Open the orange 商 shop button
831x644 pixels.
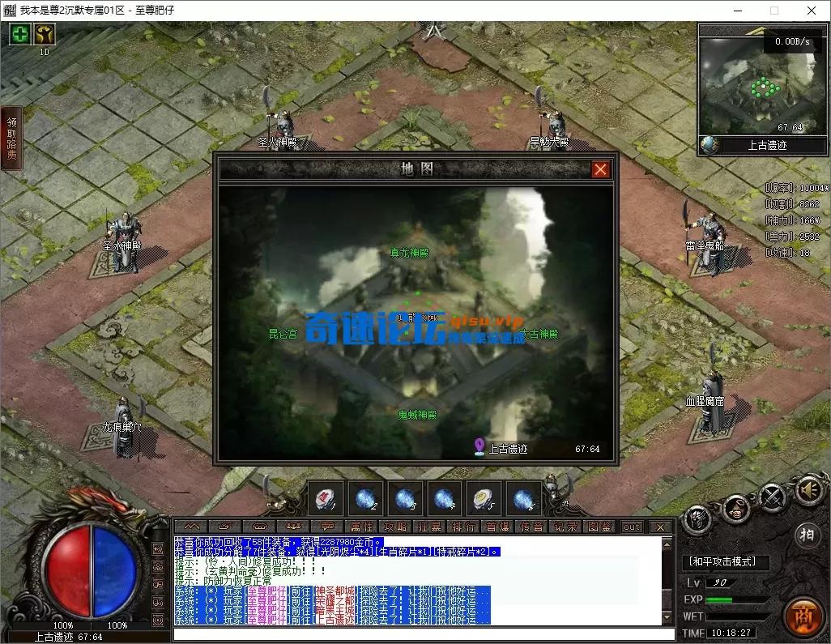(803, 616)
